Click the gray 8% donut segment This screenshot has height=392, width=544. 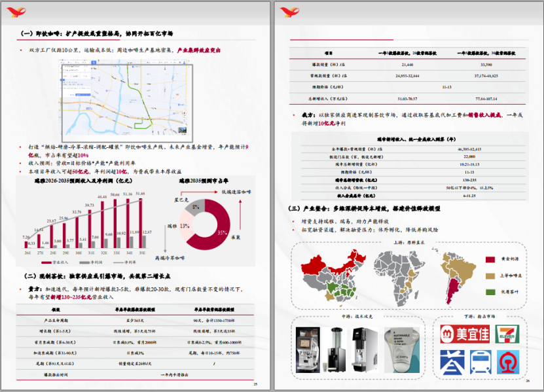(x=196, y=207)
